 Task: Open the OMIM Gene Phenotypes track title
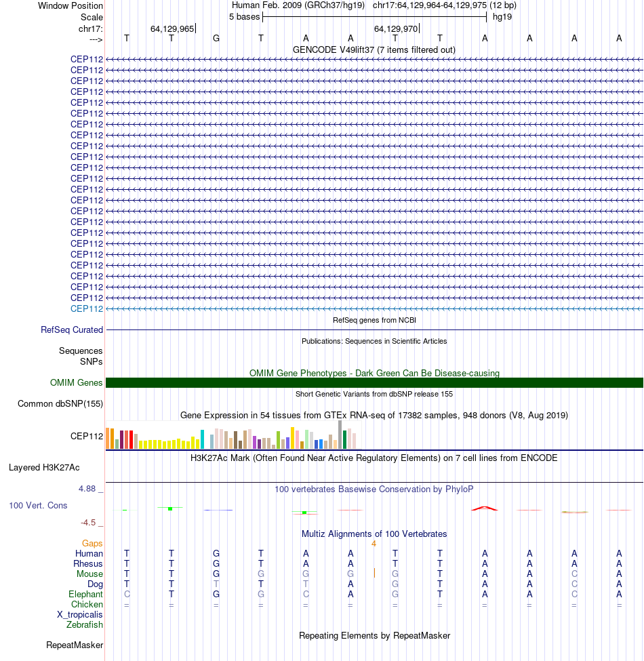[x=374, y=373]
